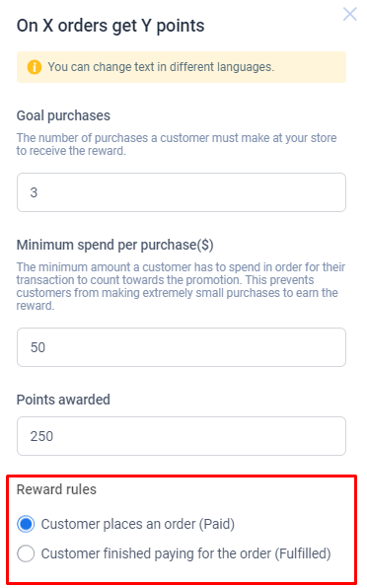Focus the Goal purchases input field
The image size is (367, 588).
pyautogui.click(x=182, y=192)
